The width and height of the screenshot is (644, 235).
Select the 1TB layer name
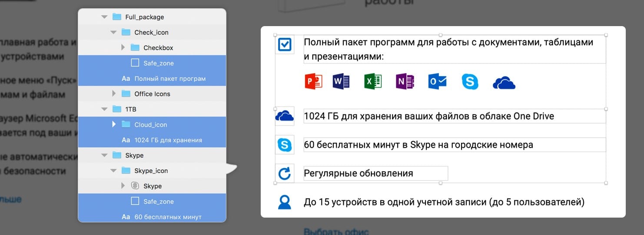point(131,109)
